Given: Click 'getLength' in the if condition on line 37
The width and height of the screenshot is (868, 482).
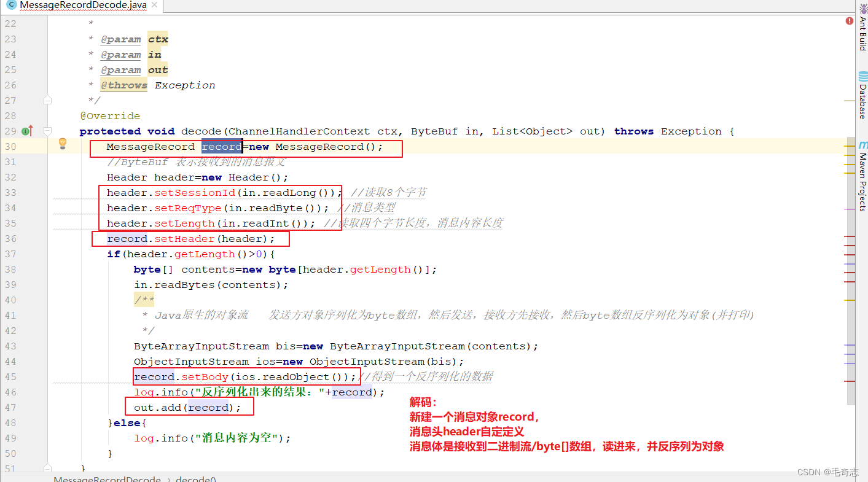Looking at the screenshot, I should (x=205, y=254).
